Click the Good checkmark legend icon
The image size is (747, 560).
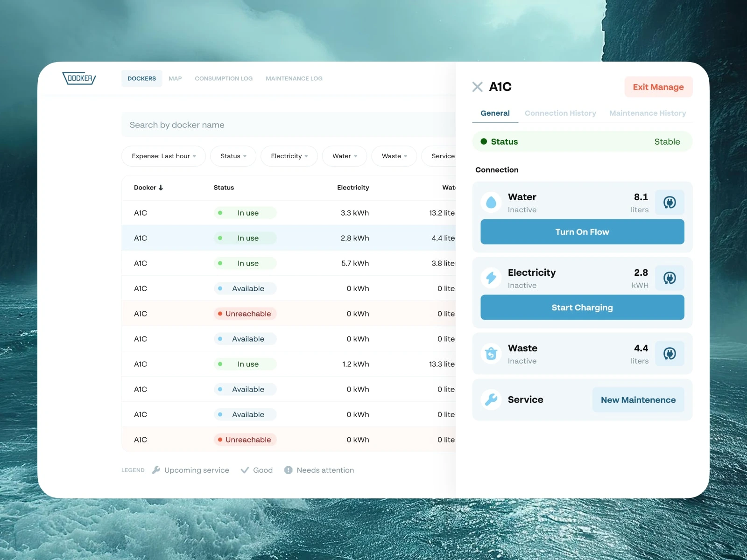pyautogui.click(x=245, y=470)
